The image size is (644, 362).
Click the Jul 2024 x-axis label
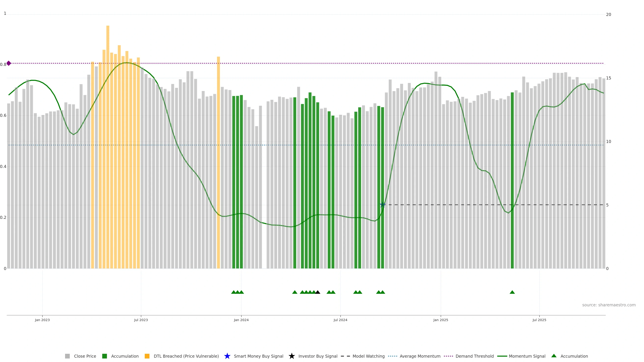[x=340, y=320]
